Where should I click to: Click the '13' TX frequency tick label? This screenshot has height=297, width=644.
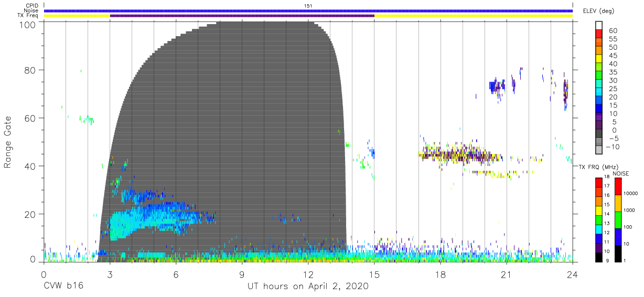coord(607,224)
